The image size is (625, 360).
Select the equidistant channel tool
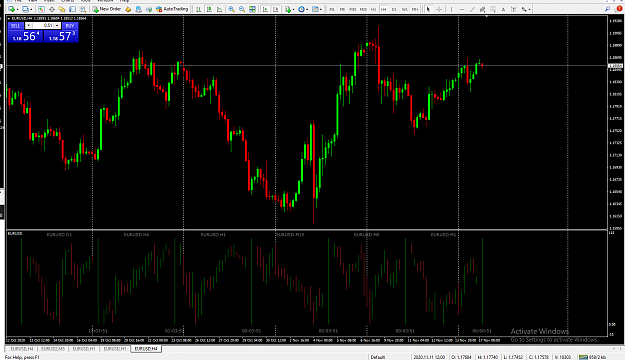(x=482, y=9)
